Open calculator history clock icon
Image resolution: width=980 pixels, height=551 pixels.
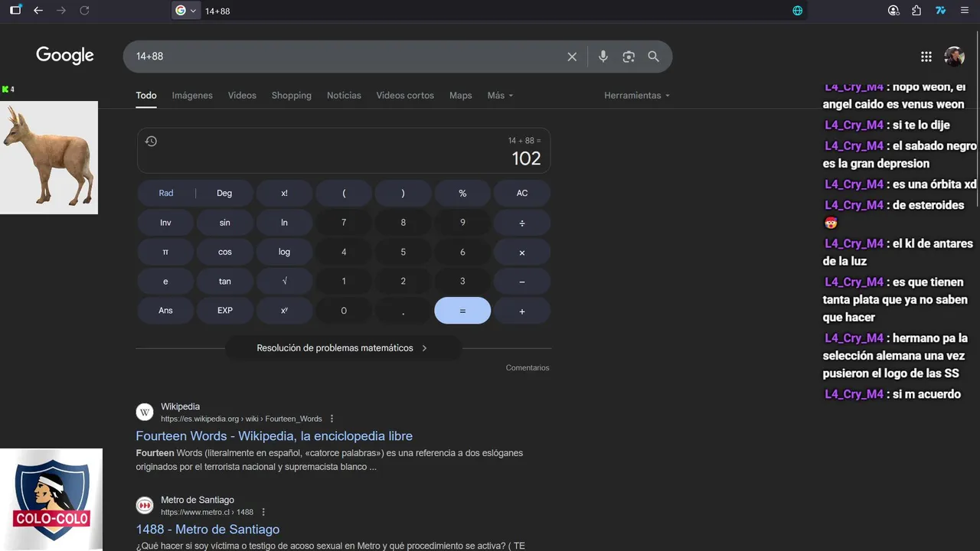(151, 141)
